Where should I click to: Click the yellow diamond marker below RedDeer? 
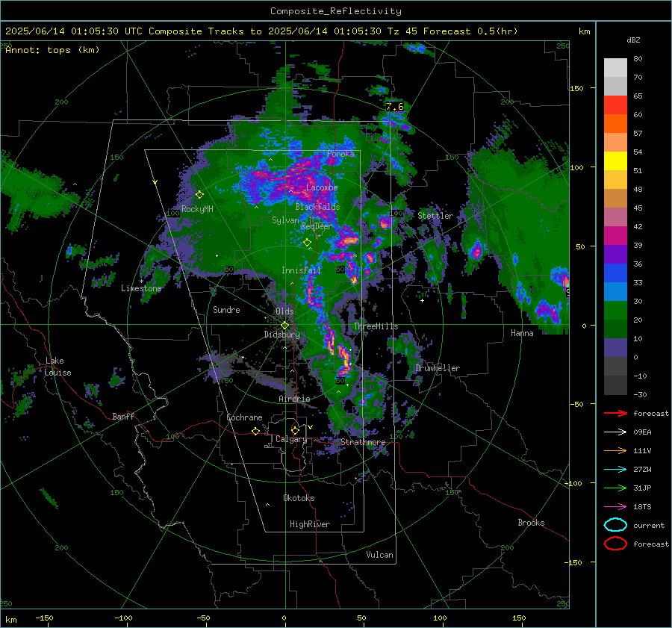[x=307, y=243]
